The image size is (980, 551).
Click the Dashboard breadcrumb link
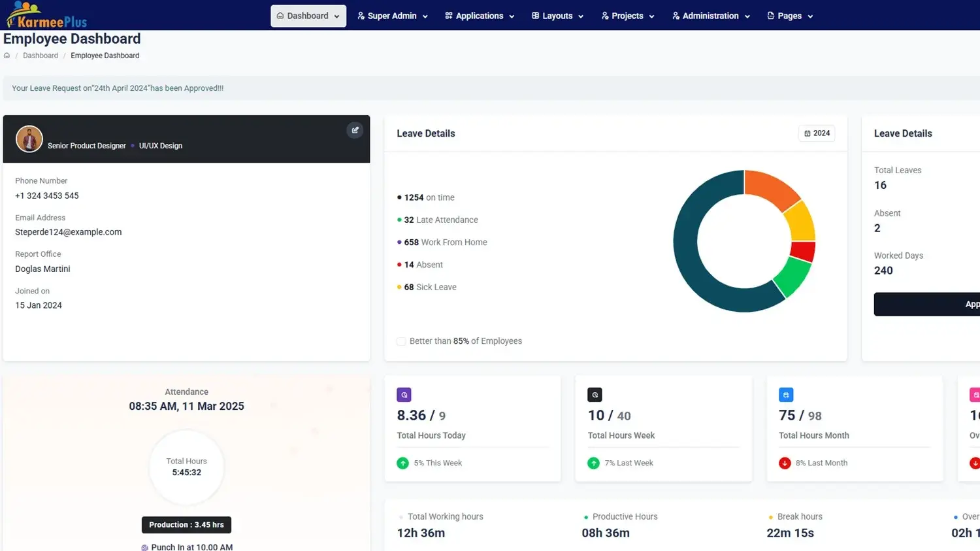pos(41,56)
